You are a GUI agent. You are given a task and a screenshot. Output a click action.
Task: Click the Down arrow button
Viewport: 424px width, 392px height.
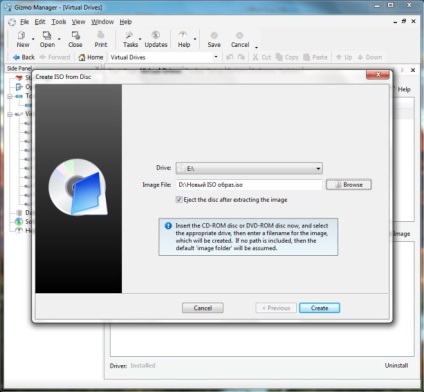coord(369,57)
